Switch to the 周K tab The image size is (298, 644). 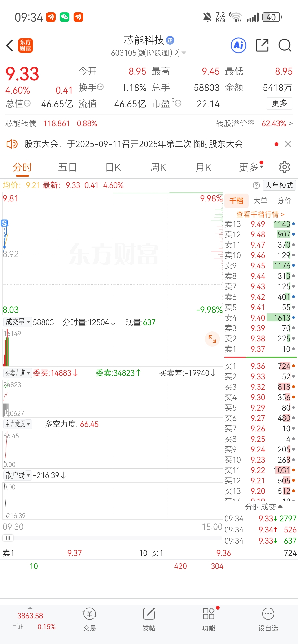click(158, 167)
